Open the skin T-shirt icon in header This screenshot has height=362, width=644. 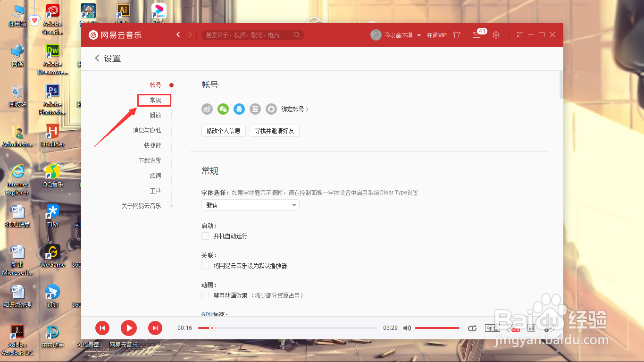click(x=457, y=35)
